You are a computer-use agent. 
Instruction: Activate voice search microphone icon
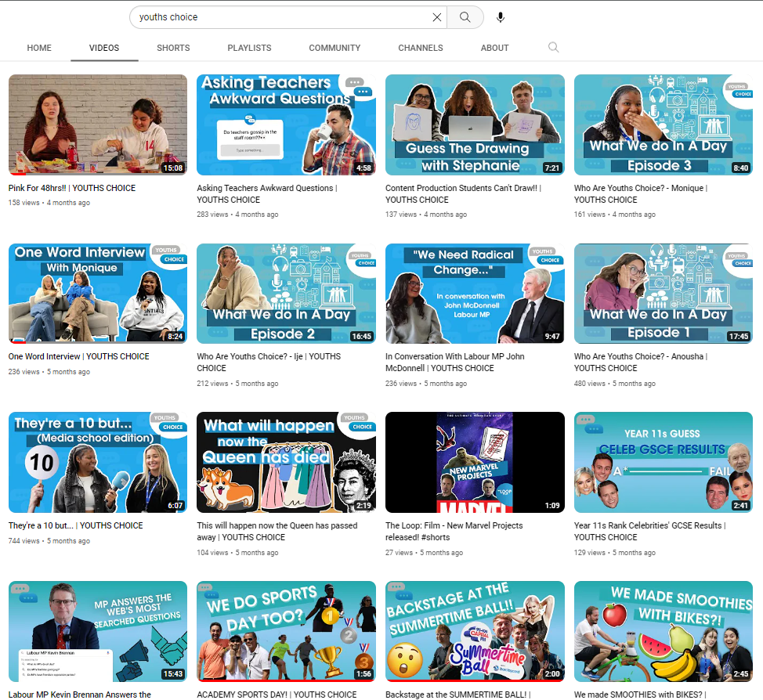coord(501,17)
